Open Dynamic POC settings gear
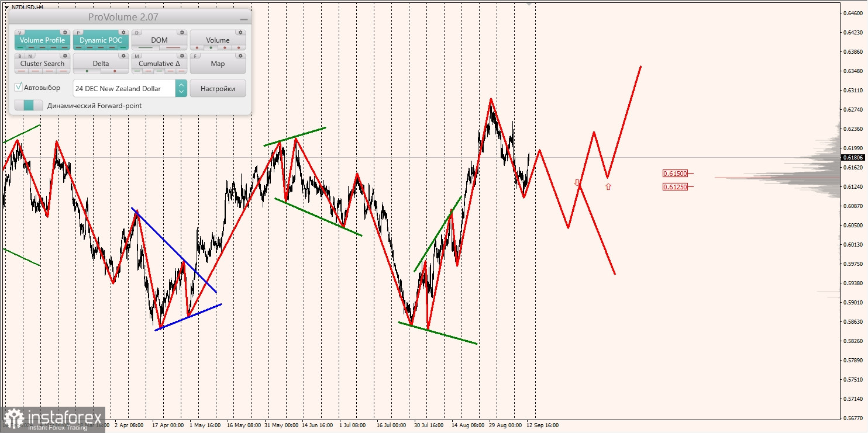This screenshot has height=433, width=868. point(123,33)
